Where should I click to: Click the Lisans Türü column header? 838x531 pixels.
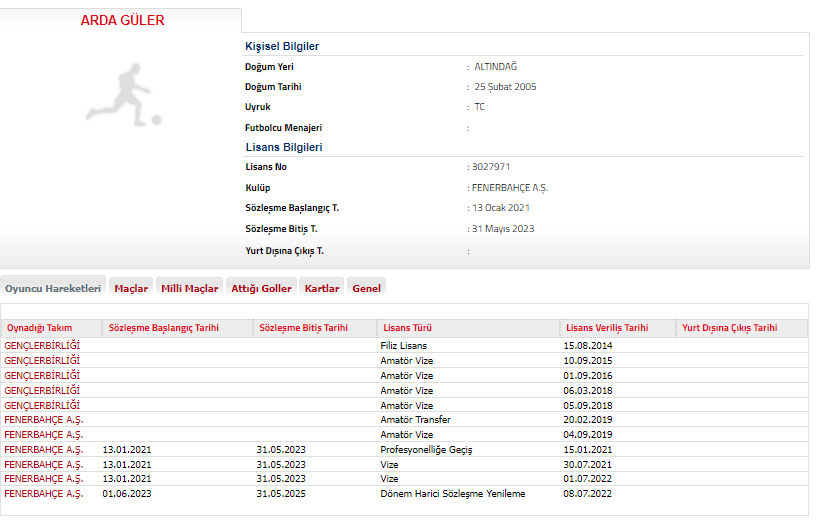pyautogui.click(x=407, y=328)
